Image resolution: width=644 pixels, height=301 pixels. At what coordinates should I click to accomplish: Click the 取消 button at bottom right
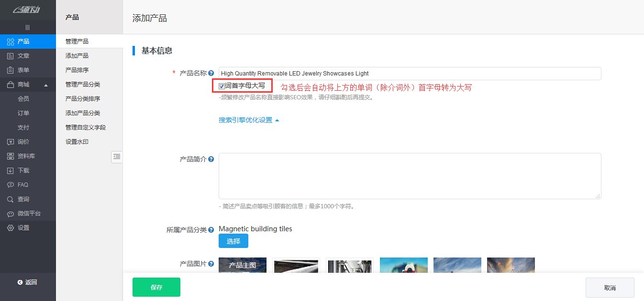[x=610, y=287]
